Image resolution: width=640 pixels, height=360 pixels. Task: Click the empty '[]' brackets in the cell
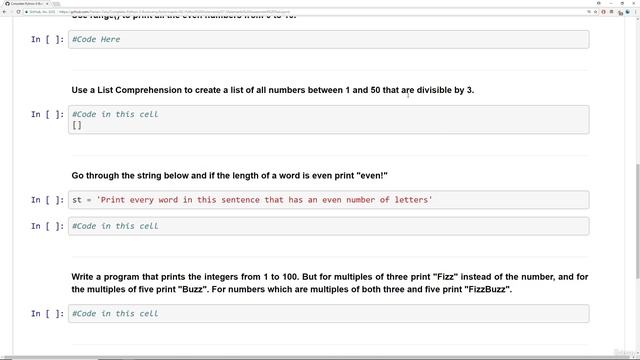[x=77, y=125]
